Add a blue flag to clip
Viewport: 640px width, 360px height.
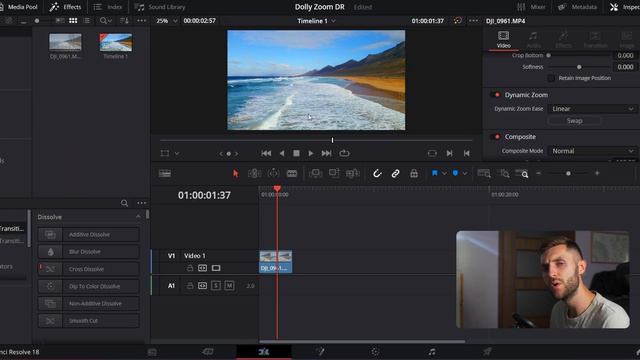[434, 173]
